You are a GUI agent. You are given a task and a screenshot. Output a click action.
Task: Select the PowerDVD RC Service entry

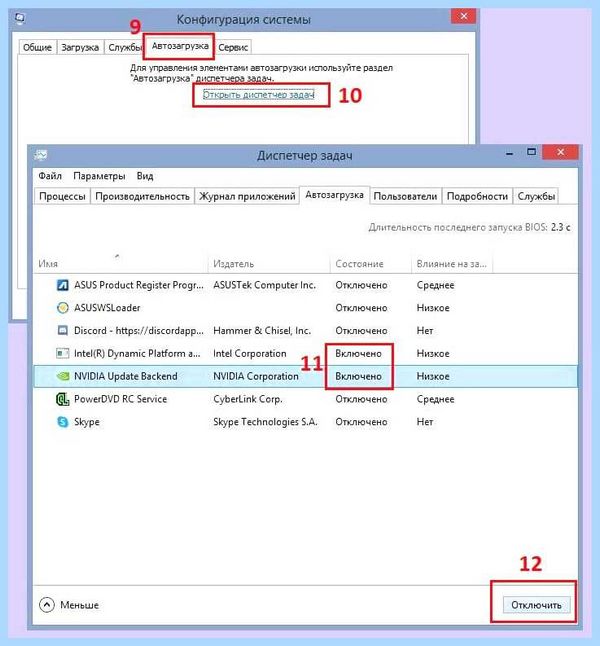pyautogui.click(x=120, y=399)
